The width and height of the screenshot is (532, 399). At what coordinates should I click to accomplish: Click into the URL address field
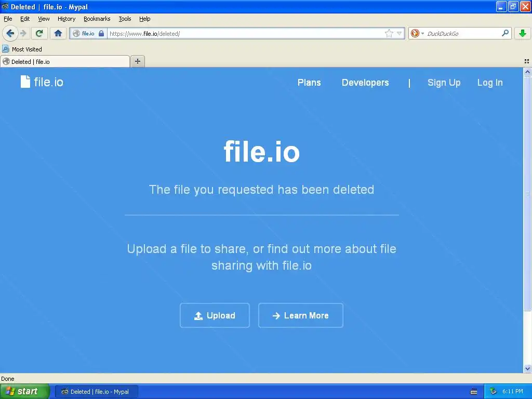(x=246, y=33)
